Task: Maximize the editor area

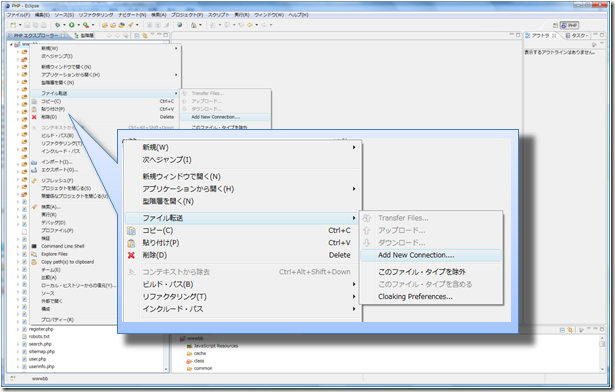Action: coord(518,35)
